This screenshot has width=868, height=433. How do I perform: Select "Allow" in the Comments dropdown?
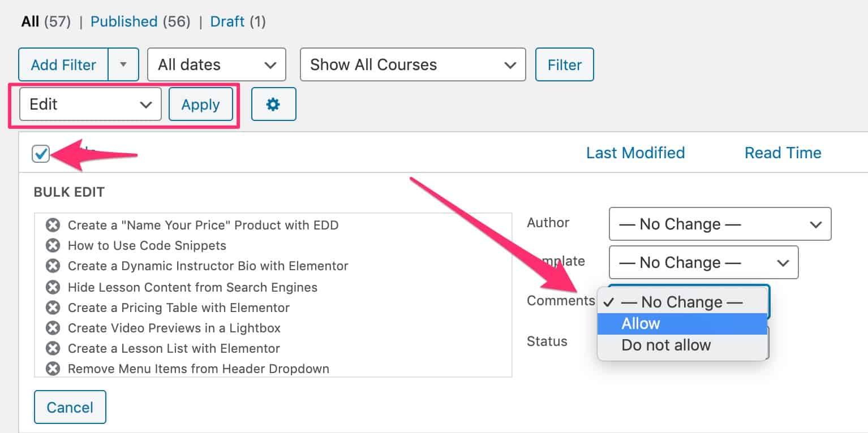(641, 323)
